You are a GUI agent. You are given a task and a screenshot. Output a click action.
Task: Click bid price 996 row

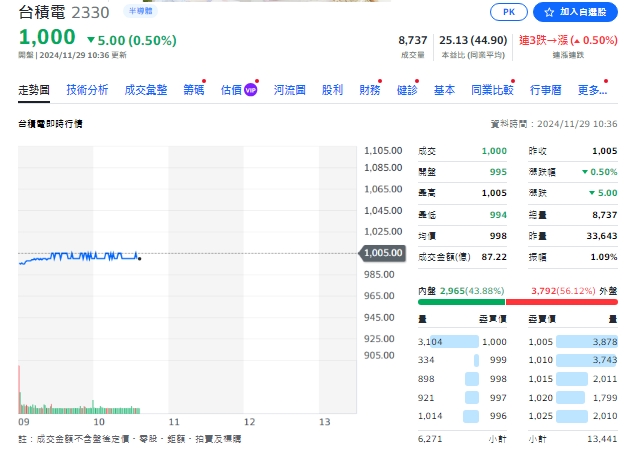point(462,416)
